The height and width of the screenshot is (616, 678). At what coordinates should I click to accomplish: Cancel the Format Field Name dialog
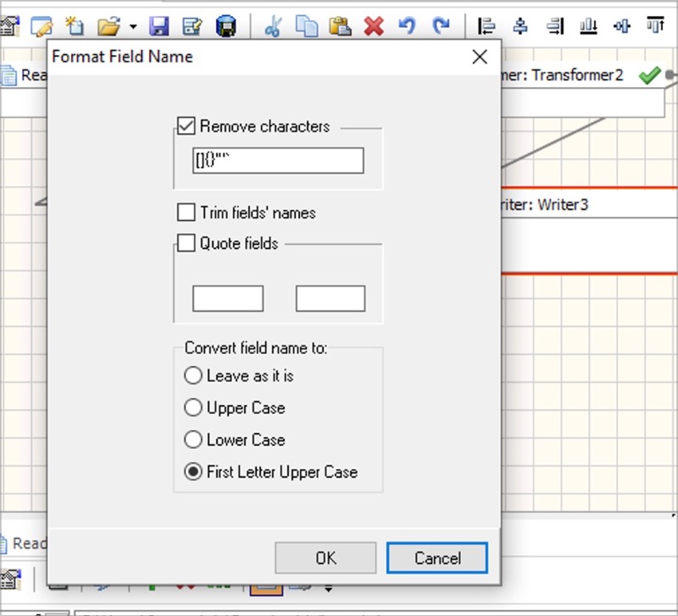tap(437, 558)
